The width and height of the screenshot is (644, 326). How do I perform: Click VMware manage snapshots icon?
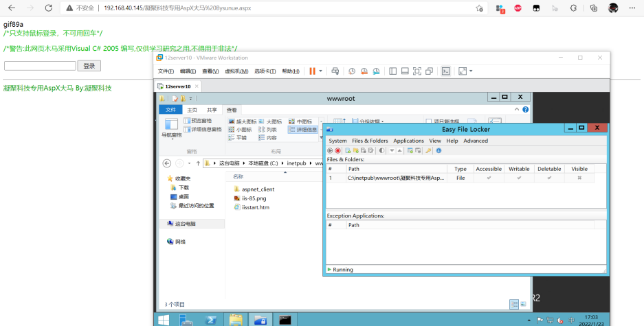click(x=376, y=71)
